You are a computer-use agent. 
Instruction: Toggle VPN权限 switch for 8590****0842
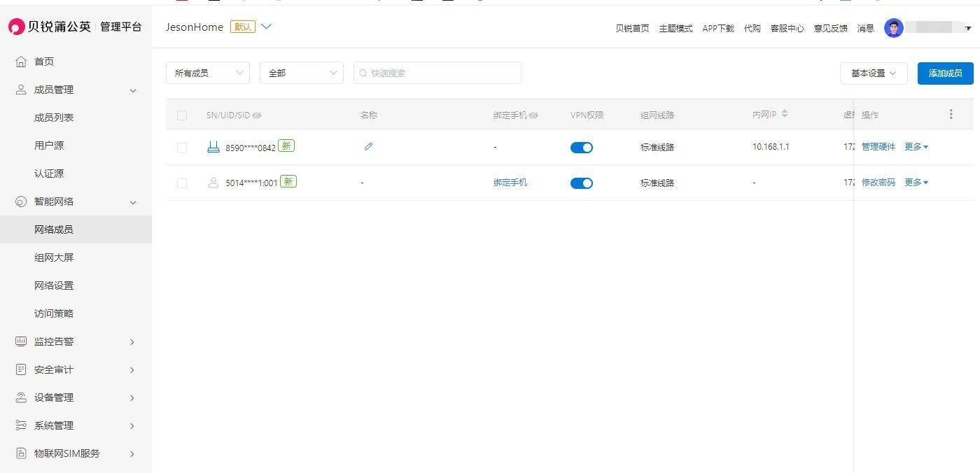point(582,148)
